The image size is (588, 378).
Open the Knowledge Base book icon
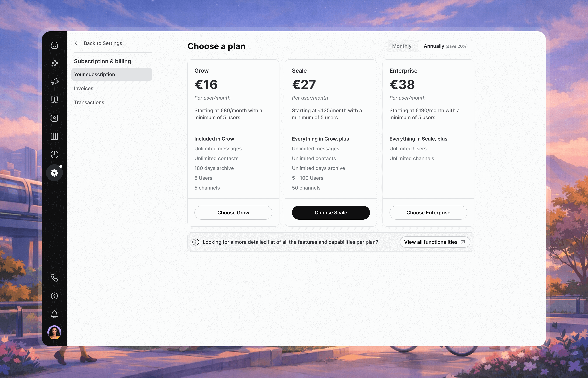click(x=54, y=100)
